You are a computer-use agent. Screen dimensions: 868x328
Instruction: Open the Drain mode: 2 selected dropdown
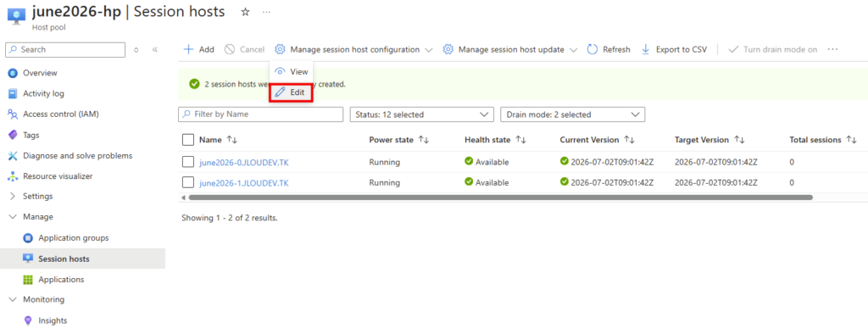[572, 114]
